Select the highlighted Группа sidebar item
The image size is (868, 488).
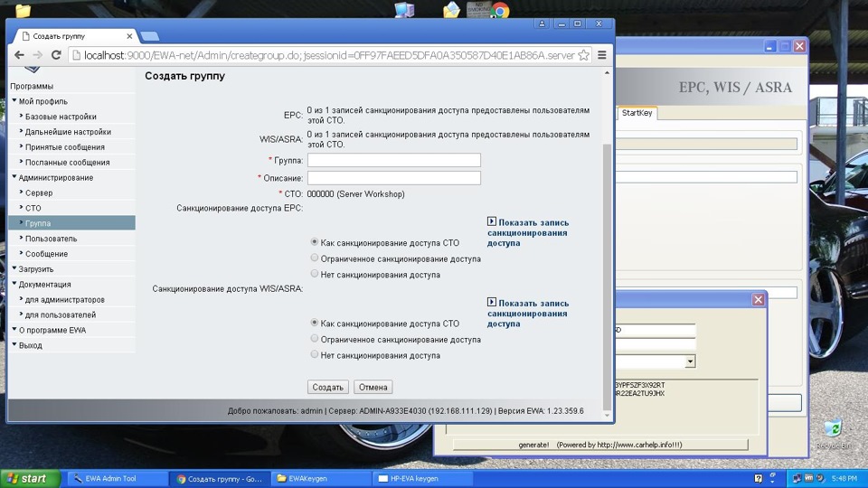tap(72, 223)
